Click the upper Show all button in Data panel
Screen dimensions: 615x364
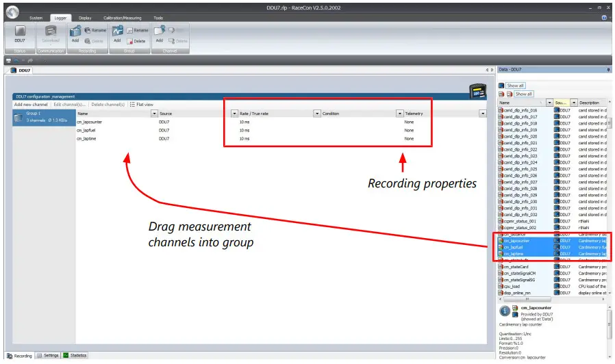(x=515, y=86)
